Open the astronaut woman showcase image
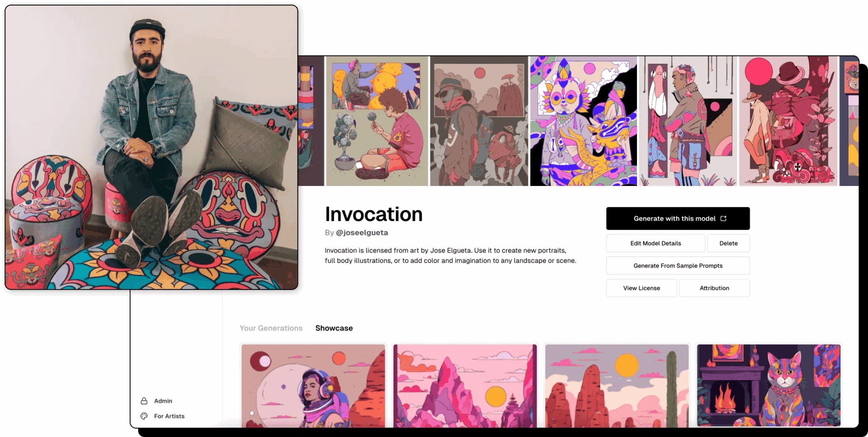Screen dimensions: 868x437 point(313,386)
